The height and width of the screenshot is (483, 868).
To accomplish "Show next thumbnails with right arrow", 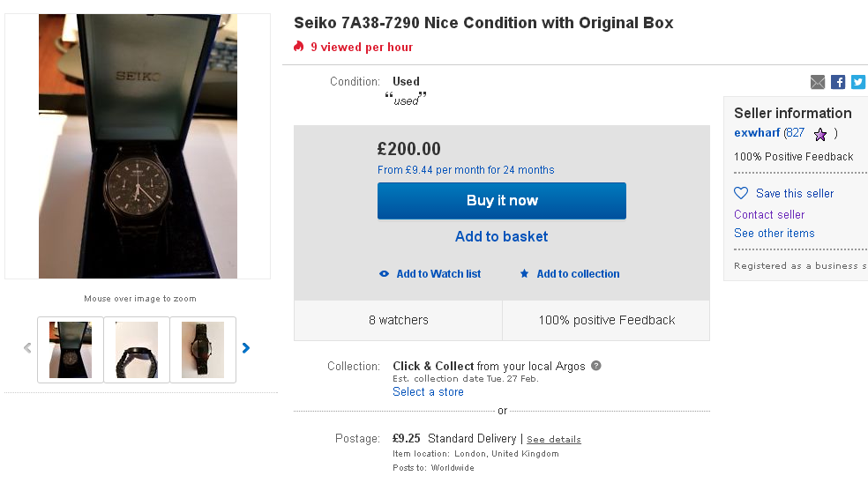I will [x=246, y=348].
